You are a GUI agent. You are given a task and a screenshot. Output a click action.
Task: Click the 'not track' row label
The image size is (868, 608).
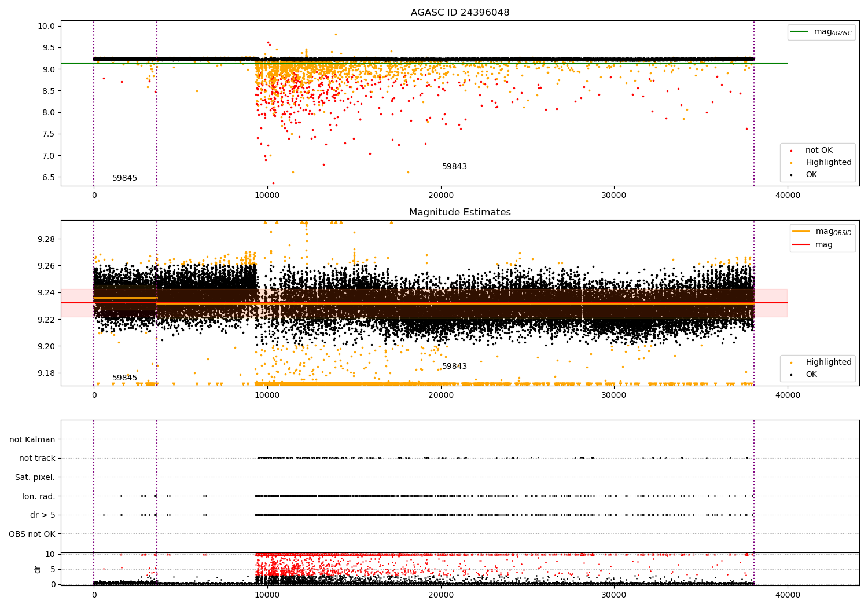(x=37, y=459)
